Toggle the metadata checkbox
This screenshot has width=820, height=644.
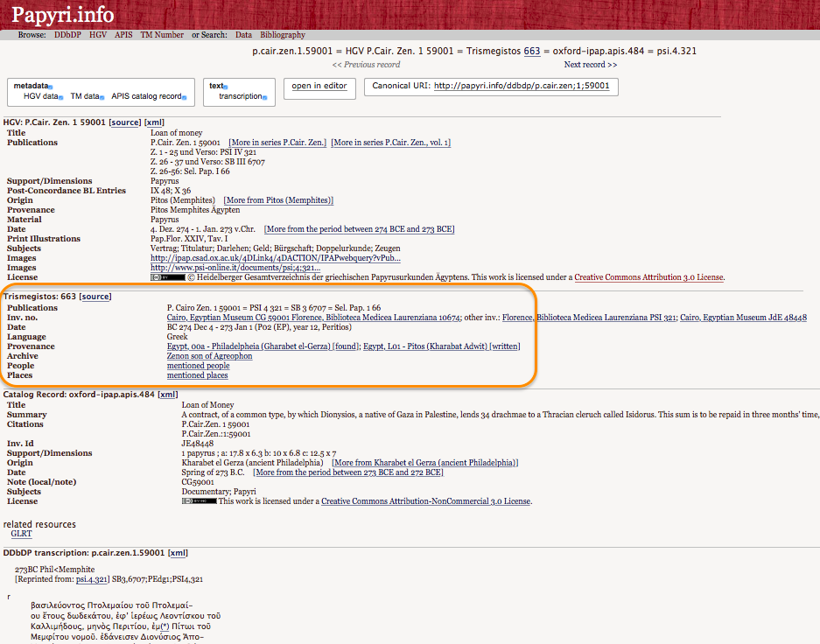pos(50,87)
